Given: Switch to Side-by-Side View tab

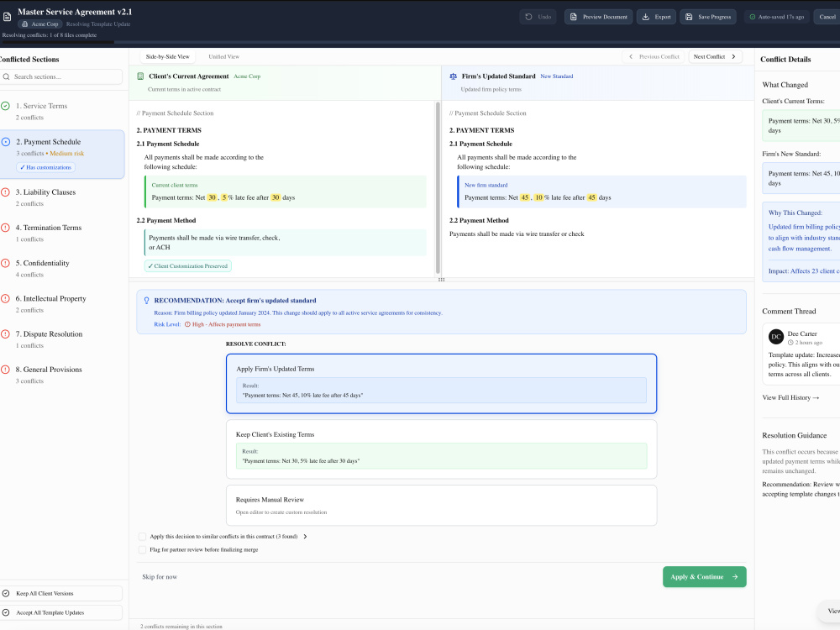Looking at the screenshot, I should tap(168, 56).
